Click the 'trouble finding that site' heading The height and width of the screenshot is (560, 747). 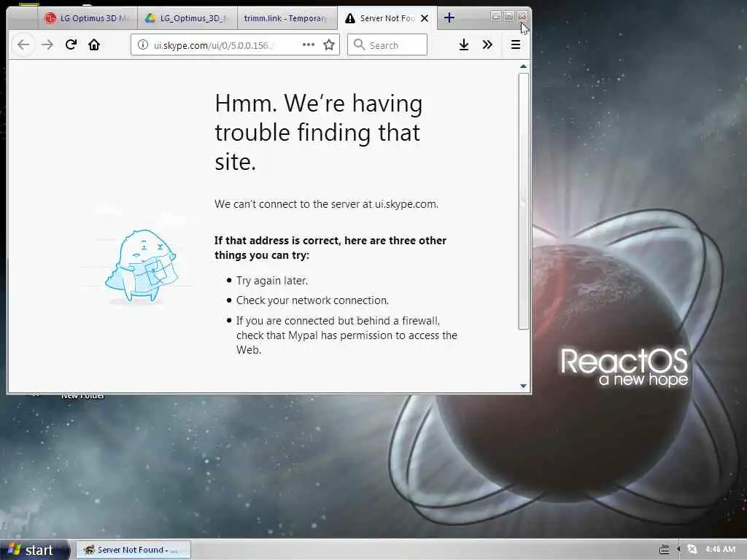[x=318, y=133]
